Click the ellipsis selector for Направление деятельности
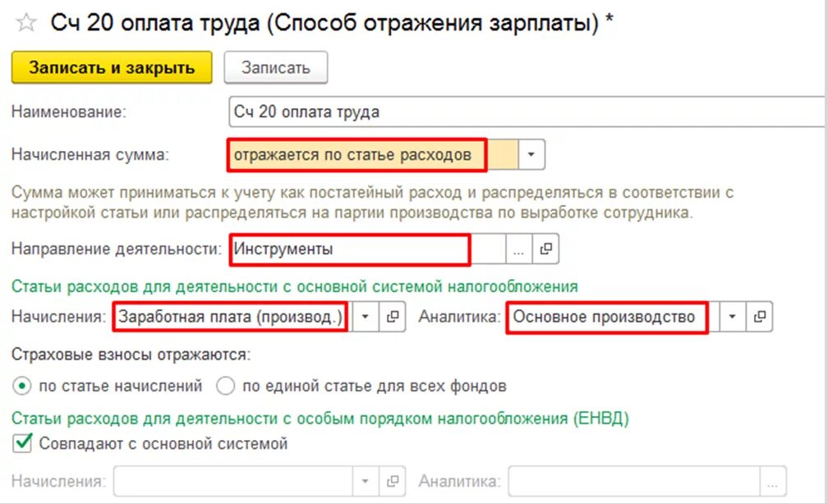Image resolution: width=828 pixels, height=504 pixels. [518, 249]
